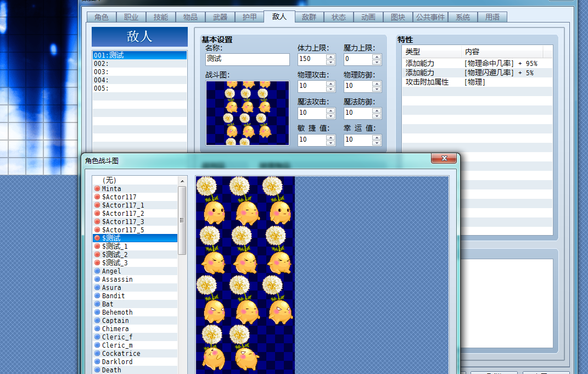The width and height of the screenshot is (588, 374).
Task: Select the 物理闪避几率 trait row
Action: [477, 73]
